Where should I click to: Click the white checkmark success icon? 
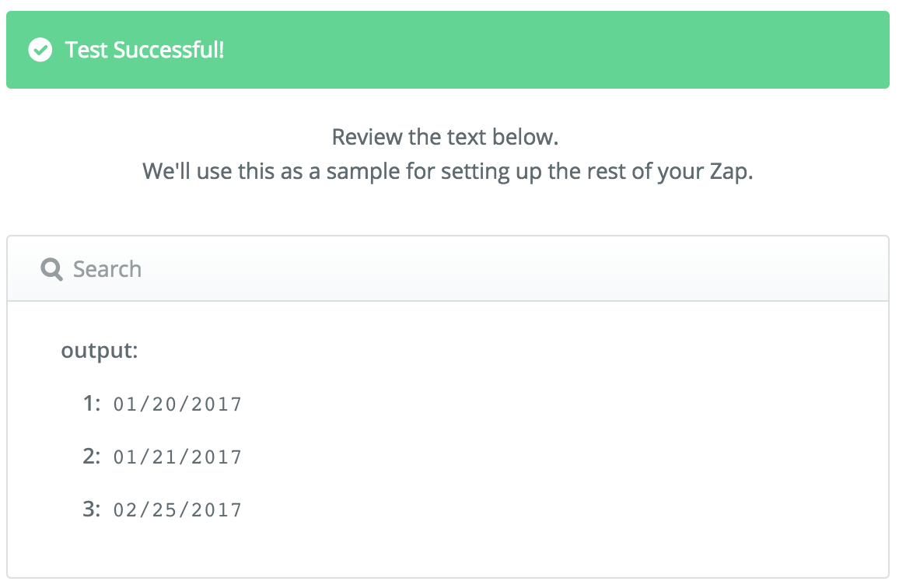(x=40, y=50)
